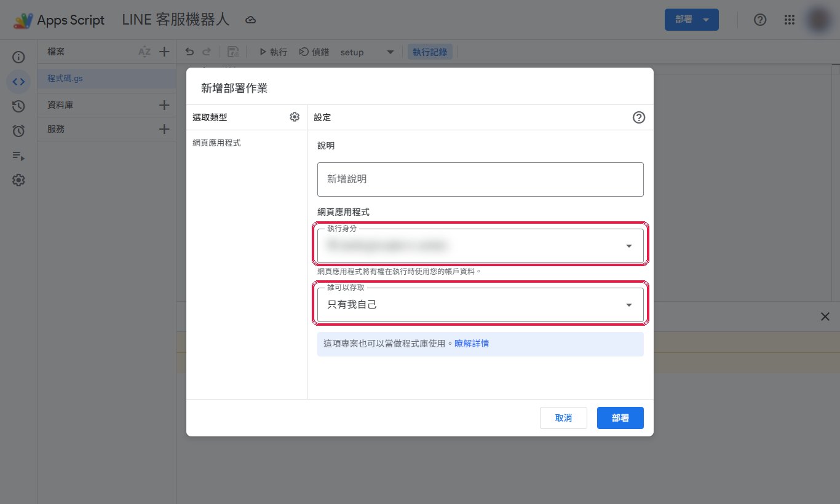The height and width of the screenshot is (504, 840).
Task: Open the setup function selector dropdown
Action: (x=367, y=52)
